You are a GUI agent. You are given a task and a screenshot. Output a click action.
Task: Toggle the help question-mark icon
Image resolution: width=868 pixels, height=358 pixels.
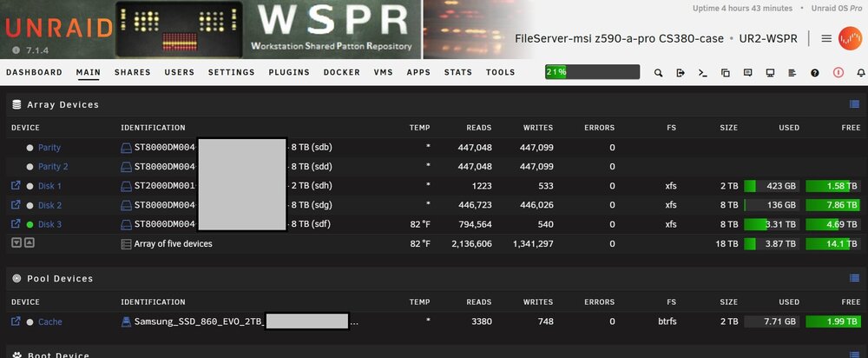click(x=815, y=73)
